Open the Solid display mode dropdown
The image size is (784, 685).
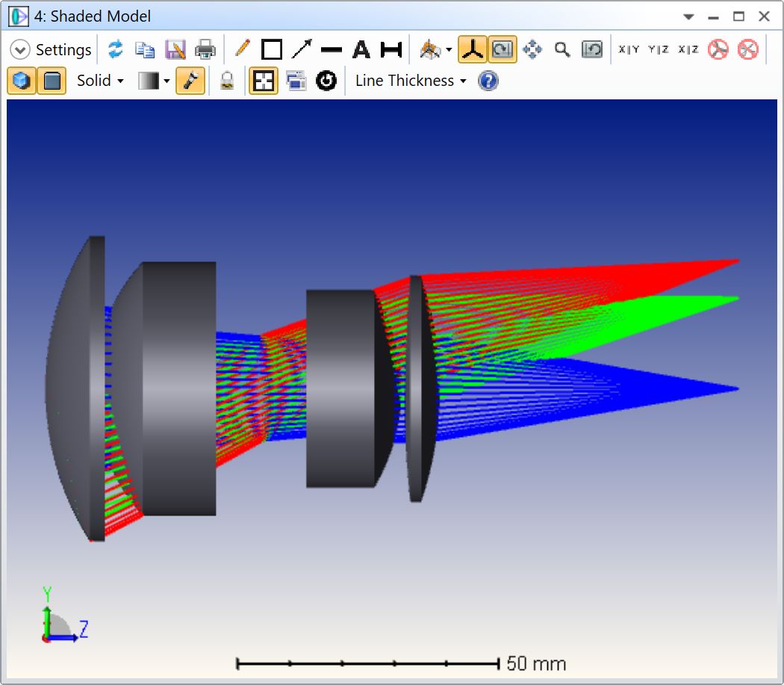(x=101, y=81)
